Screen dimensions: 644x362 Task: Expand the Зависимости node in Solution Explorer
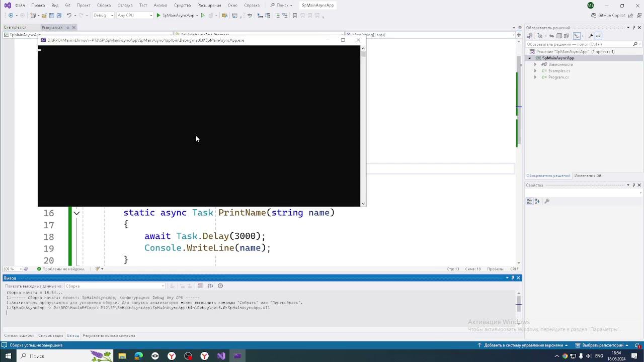click(x=535, y=64)
